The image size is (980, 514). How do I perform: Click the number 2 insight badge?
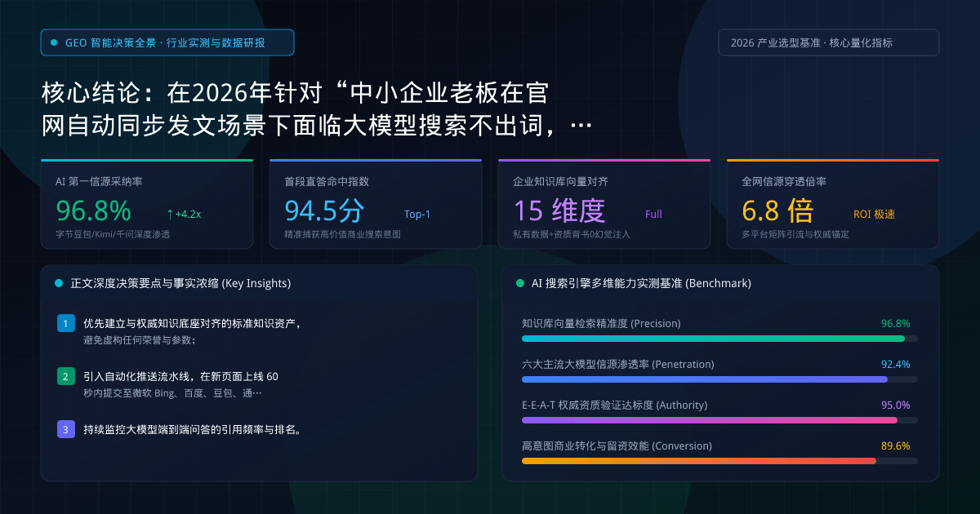click(x=66, y=377)
